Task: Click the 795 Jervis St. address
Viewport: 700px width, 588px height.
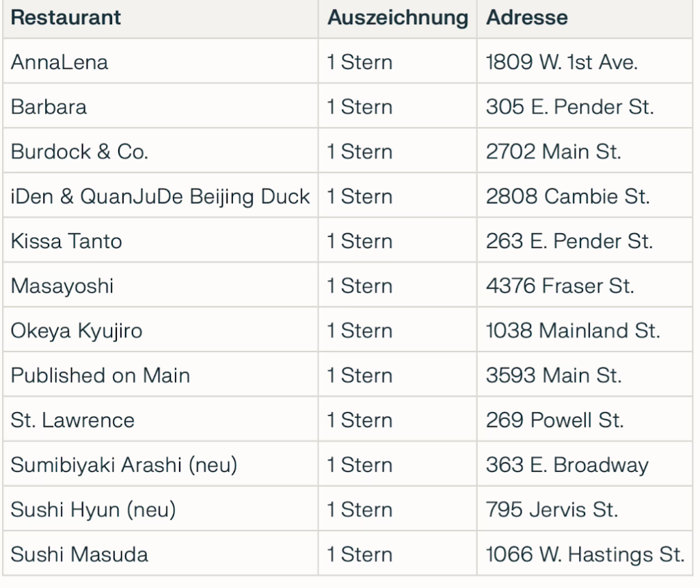Action: pyautogui.click(x=552, y=509)
